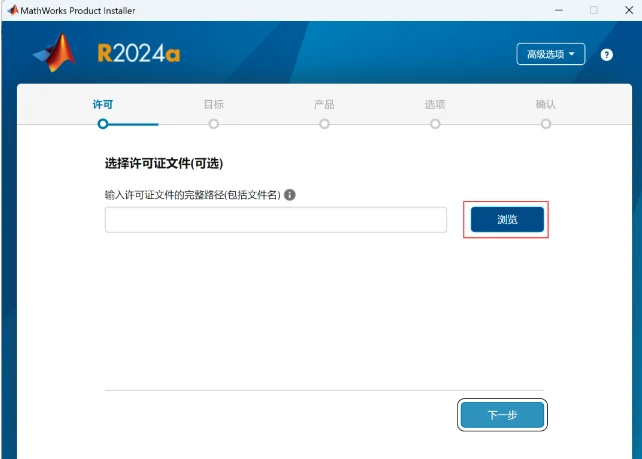Click the 产品 step circle marker
This screenshot has height=459, width=642.
coord(324,124)
